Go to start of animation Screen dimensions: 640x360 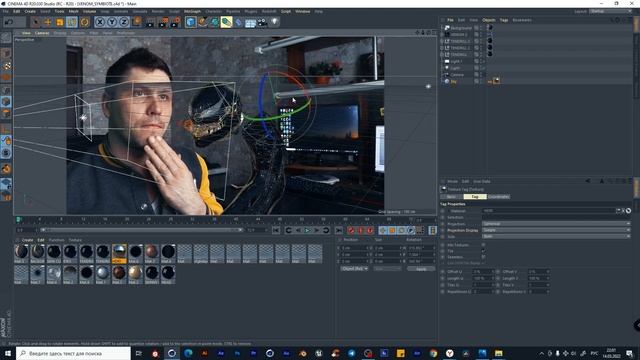click(276, 231)
